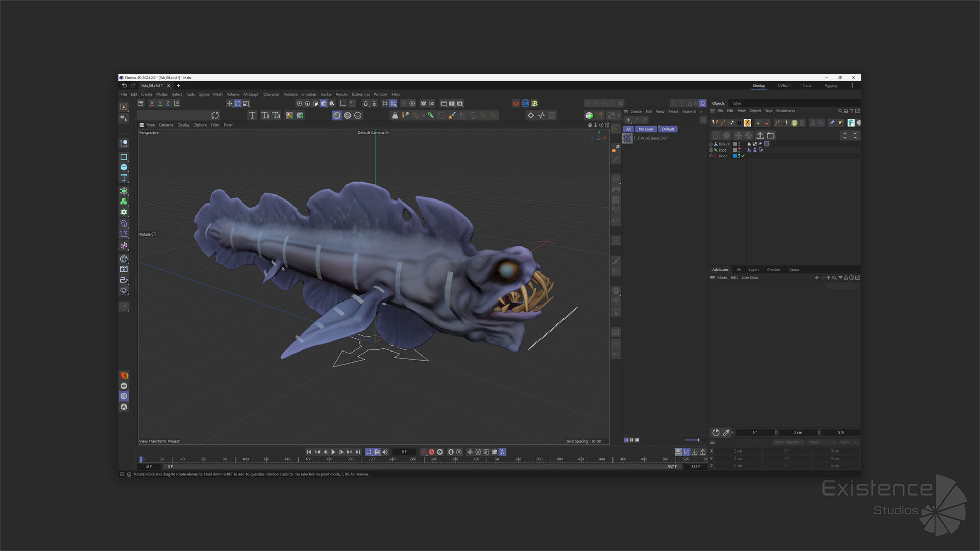The width and height of the screenshot is (980, 551).
Task: Click the keyframe diamond icon
Action: click(531, 115)
